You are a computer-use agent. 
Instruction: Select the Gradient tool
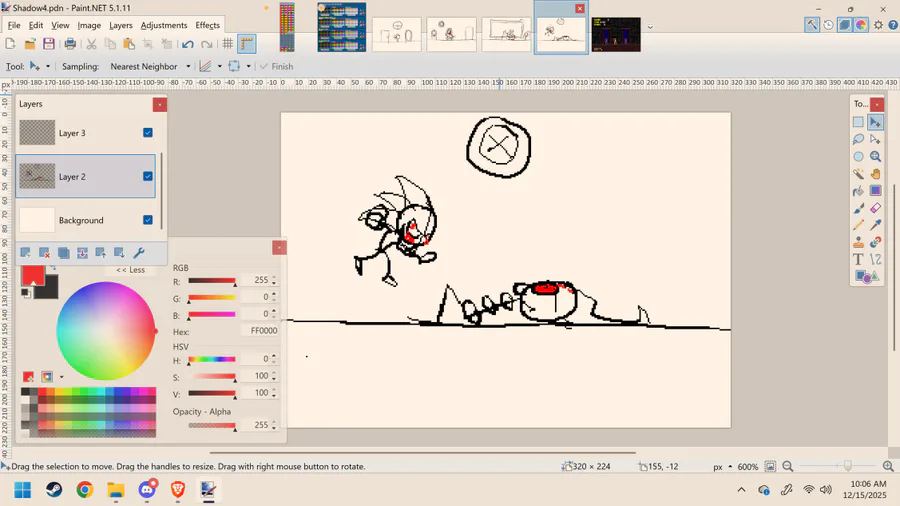[875, 191]
